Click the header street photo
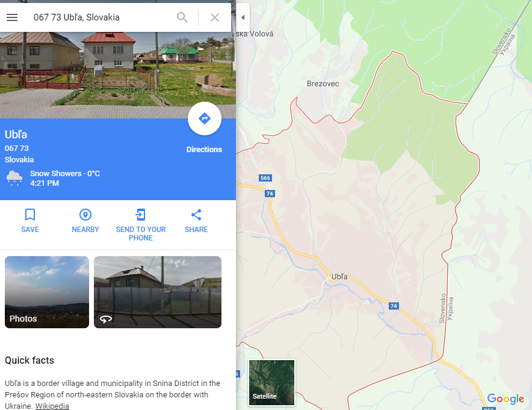Screen dimensions: 532x410 pyautogui.click(x=118, y=75)
